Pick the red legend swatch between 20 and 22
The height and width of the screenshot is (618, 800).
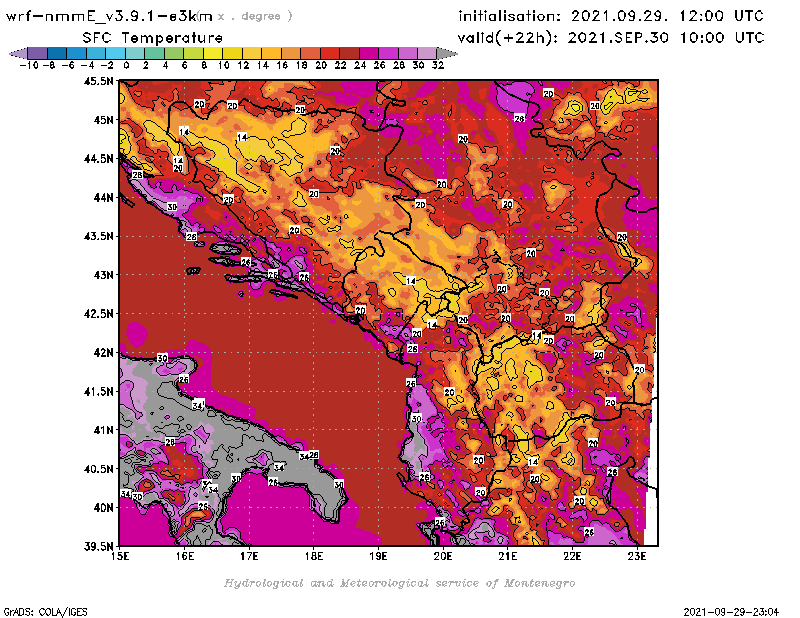pyautogui.click(x=330, y=53)
